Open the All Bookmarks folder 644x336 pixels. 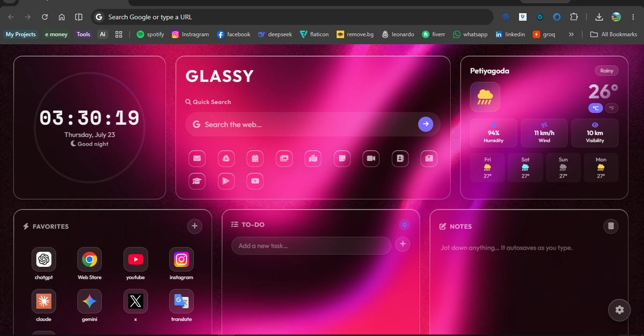[x=613, y=34]
